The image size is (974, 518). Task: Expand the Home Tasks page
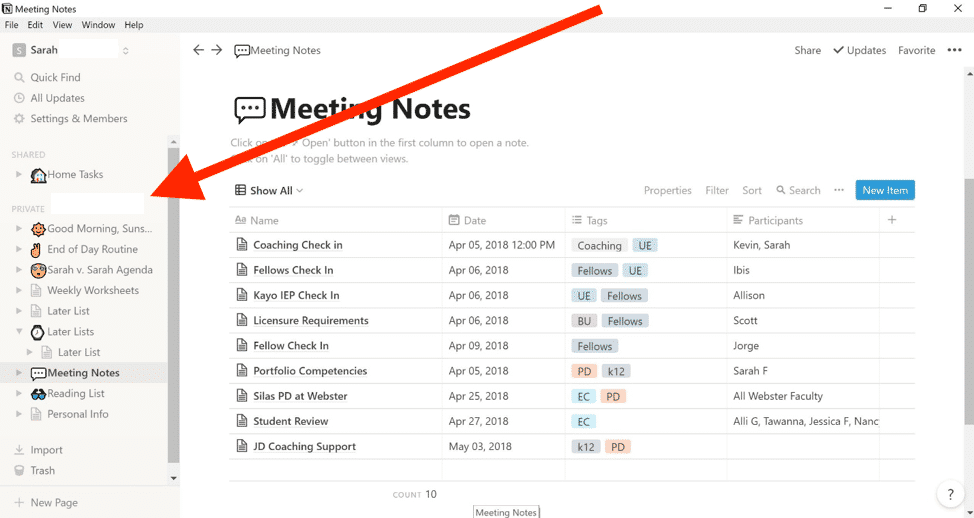click(19, 175)
